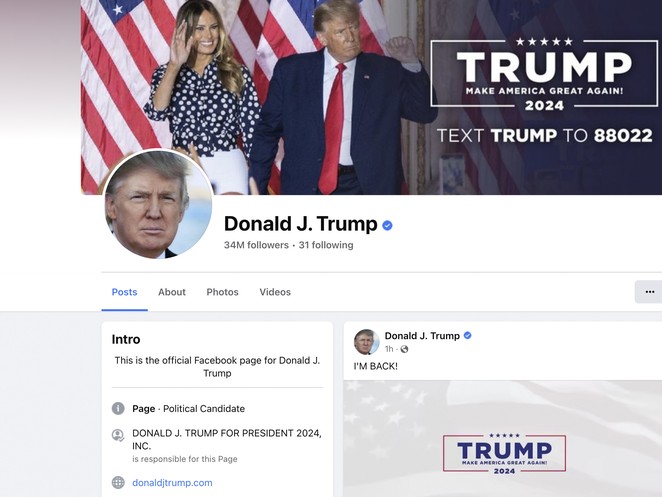Open the post author's small avatar
Viewport: 662px width, 497px height.
366,342
